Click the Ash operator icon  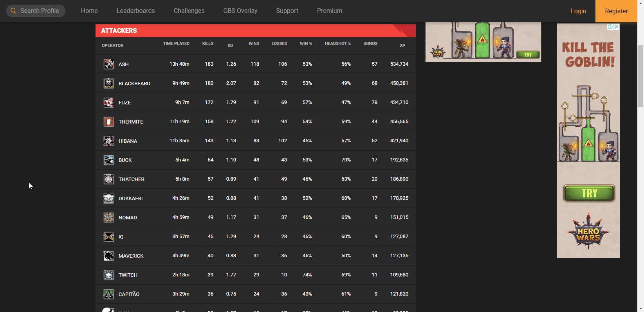(108, 64)
